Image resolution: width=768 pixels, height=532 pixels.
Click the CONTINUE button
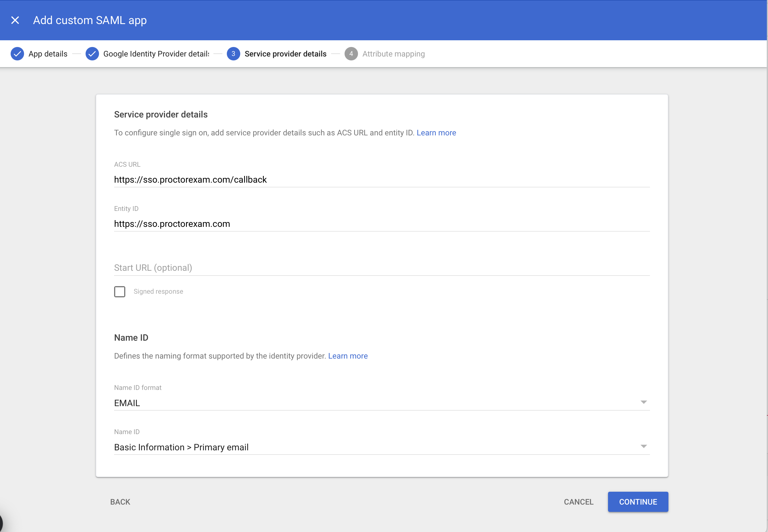point(638,502)
